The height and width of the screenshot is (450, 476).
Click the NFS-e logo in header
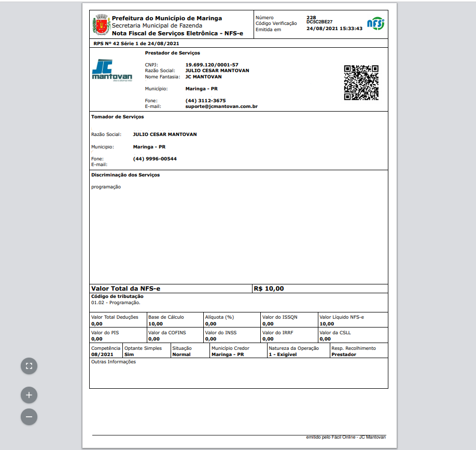(x=375, y=23)
